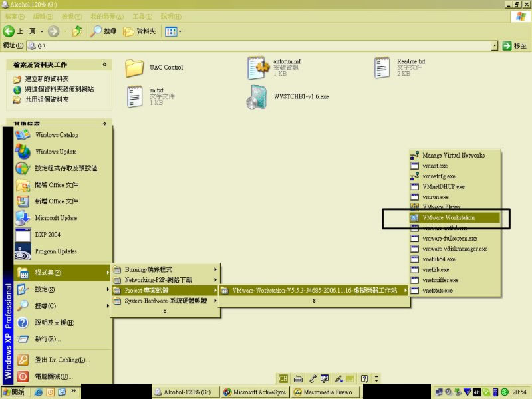Click 登出 Dr. Cabling(L)... to log off
This screenshot has height=399, width=532.
(63, 360)
